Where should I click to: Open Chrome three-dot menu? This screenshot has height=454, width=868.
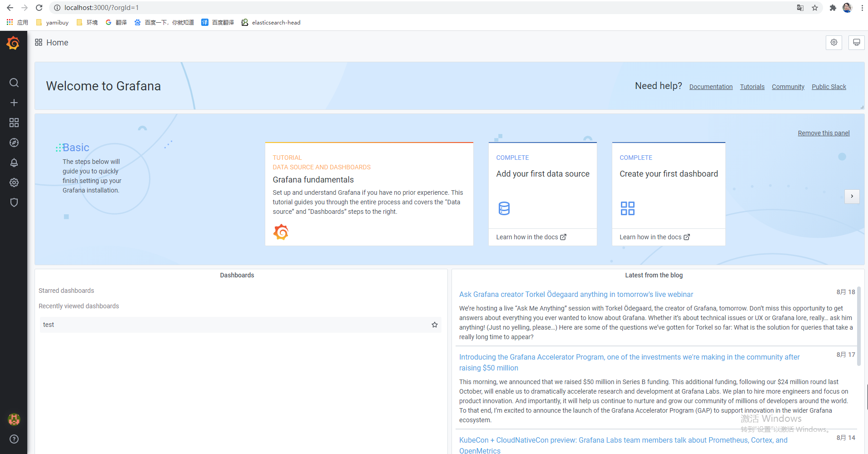coord(862,8)
